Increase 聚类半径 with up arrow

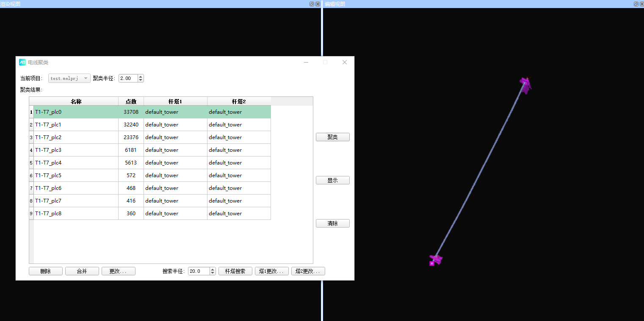pyautogui.click(x=141, y=77)
